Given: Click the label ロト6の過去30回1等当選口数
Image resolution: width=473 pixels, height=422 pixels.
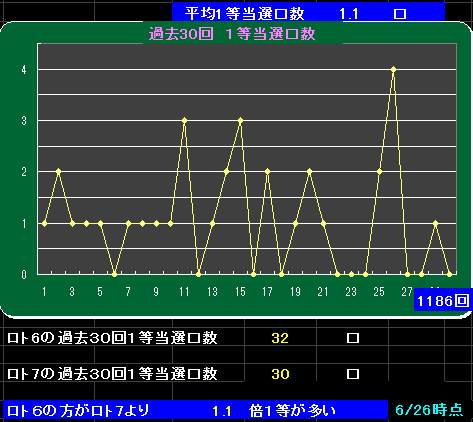Looking at the screenshot, I should click(112, 338).
